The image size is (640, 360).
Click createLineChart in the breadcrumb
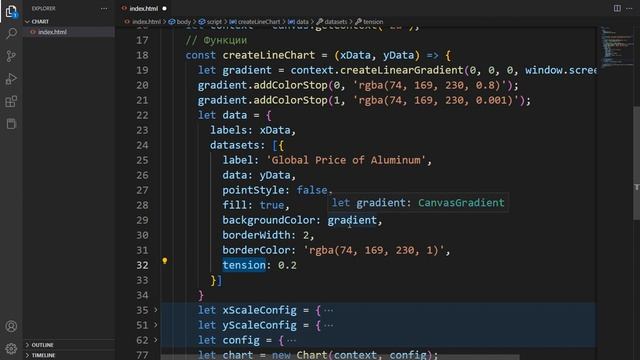click(259, 22)
